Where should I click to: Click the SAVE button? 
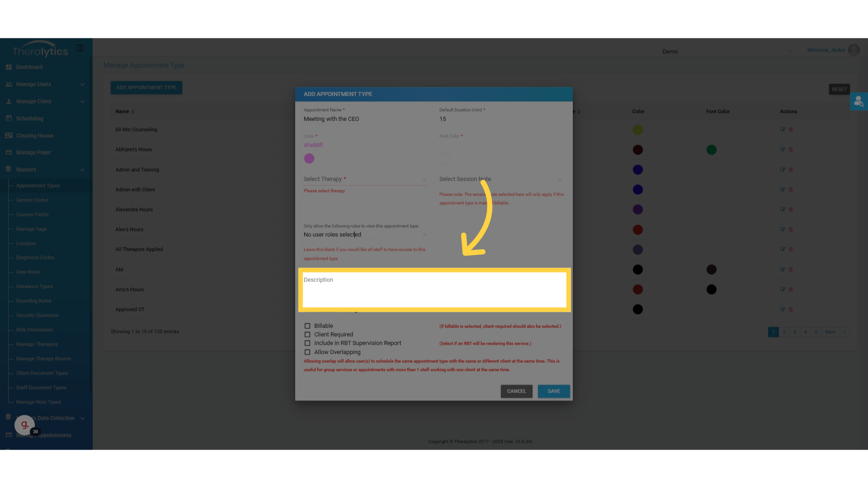click(x=553, y=391)
